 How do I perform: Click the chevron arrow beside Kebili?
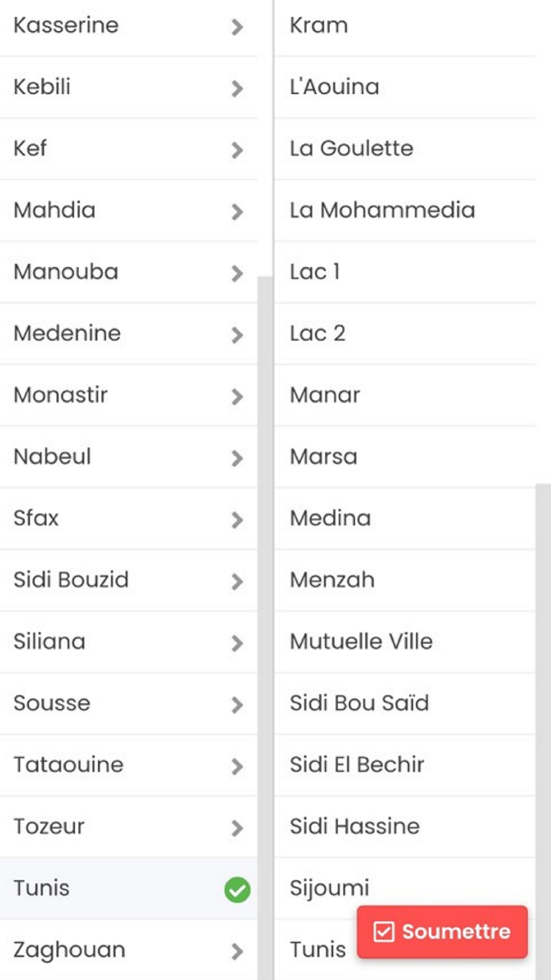pos(237,88)
